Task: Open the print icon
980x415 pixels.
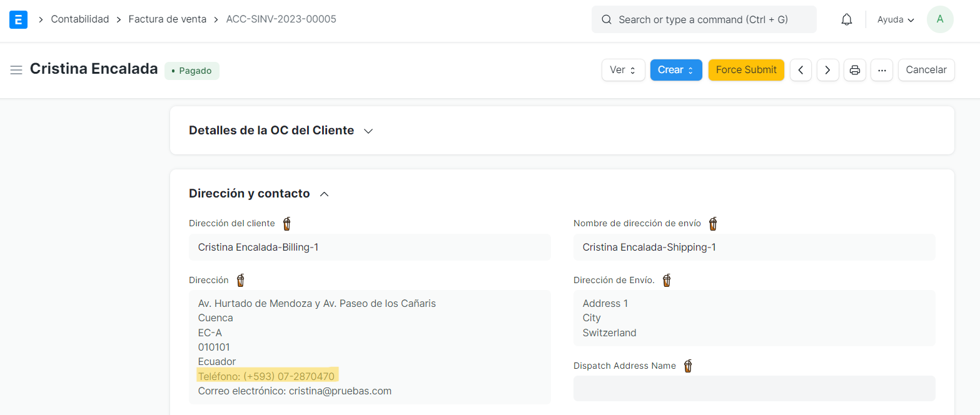Action: point(855,70)
